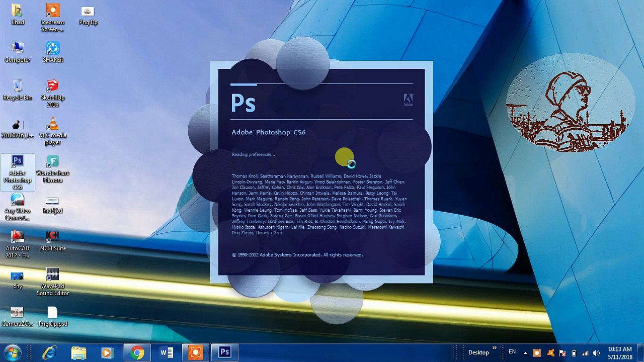Image resolution: width=644 pixels, height=362 pixels.
Task: Show hidden system tray icons
Action: [x=525, y=353]
